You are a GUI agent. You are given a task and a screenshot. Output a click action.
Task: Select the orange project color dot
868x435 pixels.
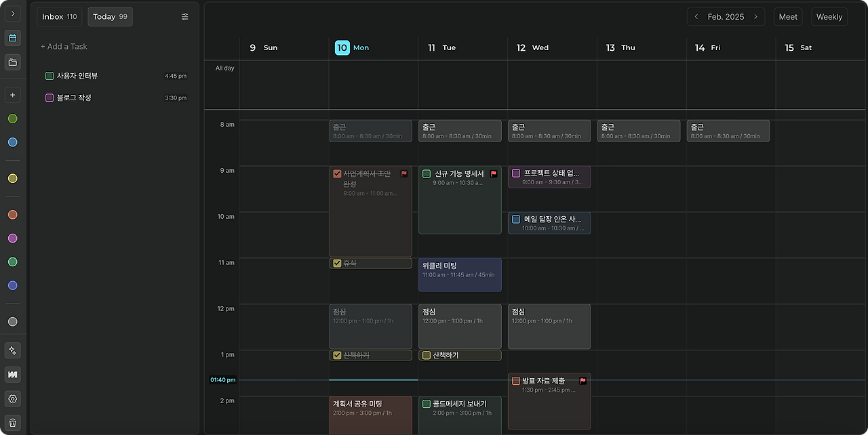[x=12, y=215]
